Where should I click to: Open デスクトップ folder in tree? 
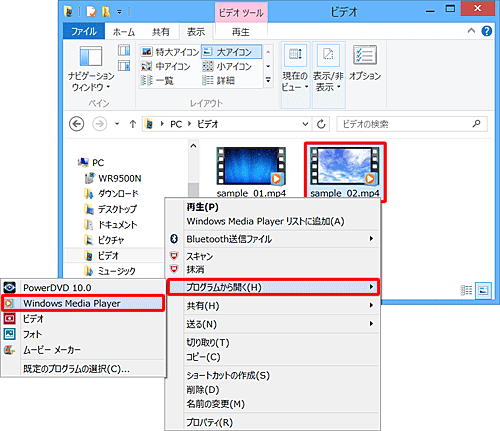[x=110, y=209]
